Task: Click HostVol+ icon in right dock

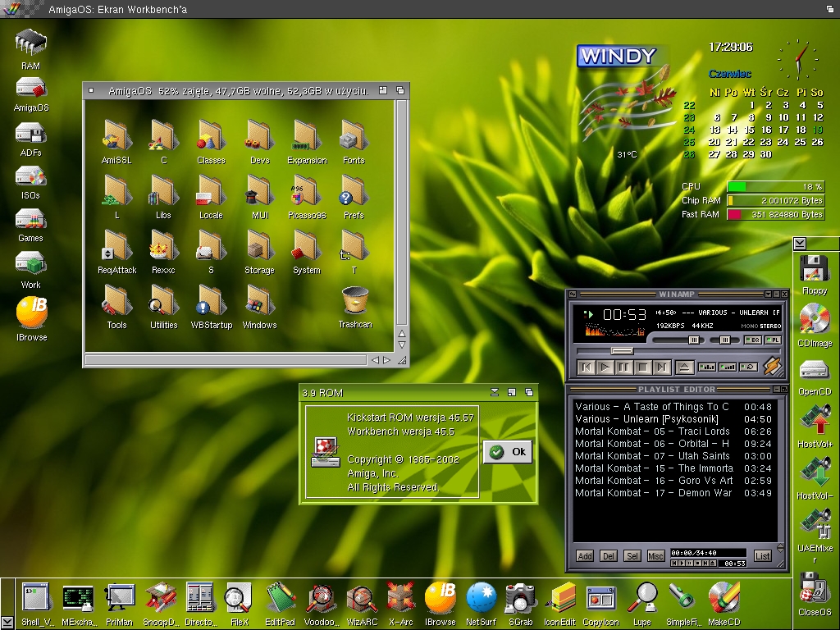Action: 815,427
